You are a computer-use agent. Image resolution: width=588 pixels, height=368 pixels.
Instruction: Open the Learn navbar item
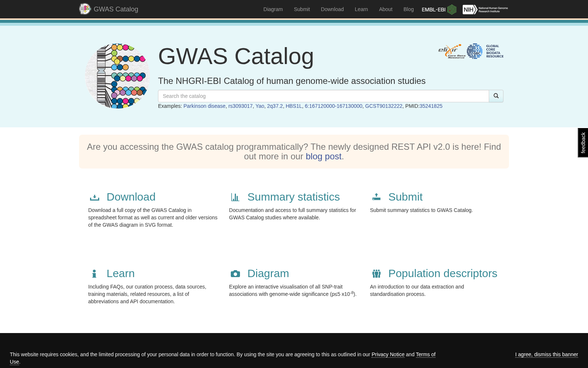point(361,9)
